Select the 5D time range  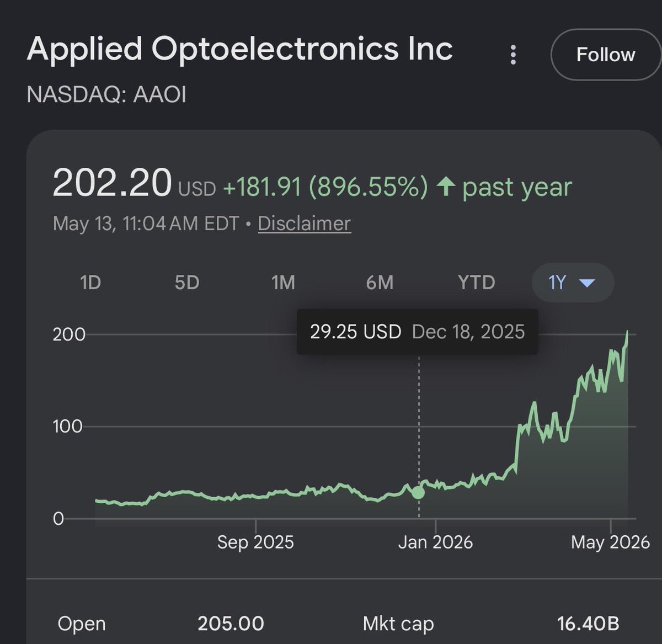[x=186, y=283]
